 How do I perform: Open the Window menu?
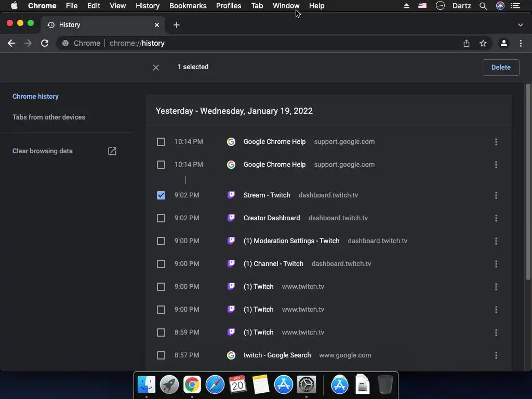pyautogui.click(x=286, y=6)
